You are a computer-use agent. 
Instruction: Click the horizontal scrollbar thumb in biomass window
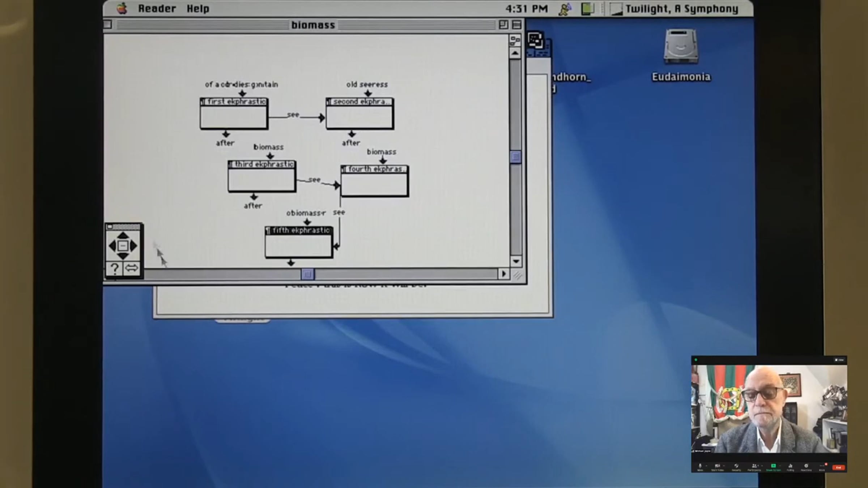(x=307, y=274)
